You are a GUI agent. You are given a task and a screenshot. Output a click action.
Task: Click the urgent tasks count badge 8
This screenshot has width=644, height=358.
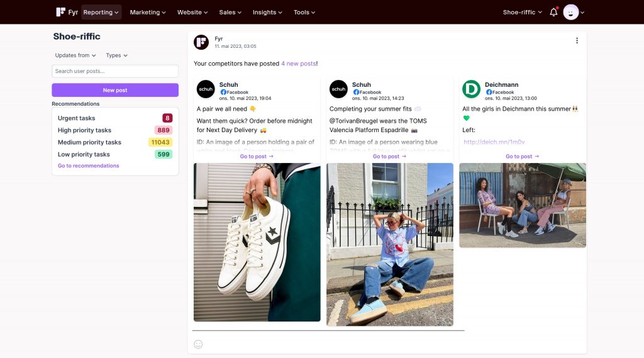tap(167, 118)
